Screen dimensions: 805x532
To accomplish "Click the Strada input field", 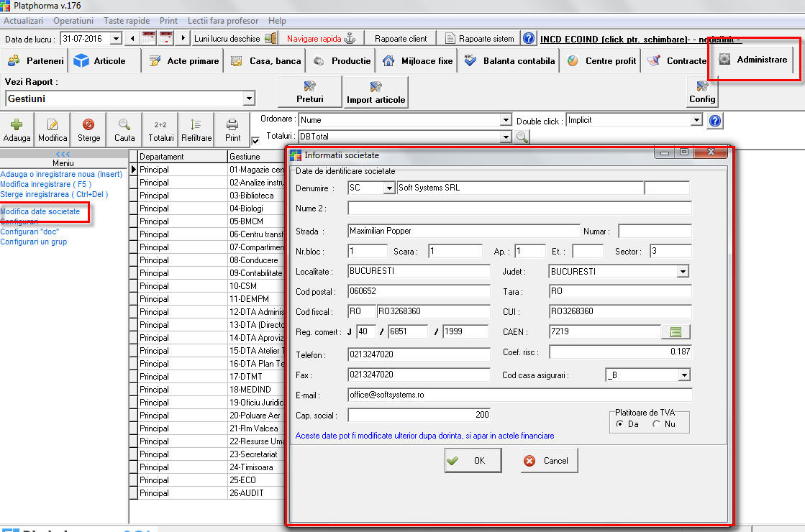I will (x=463, y=231).
